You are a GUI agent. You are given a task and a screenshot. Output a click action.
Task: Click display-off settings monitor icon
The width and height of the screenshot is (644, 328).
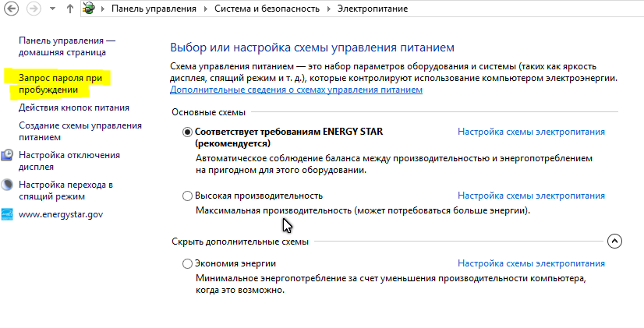click(x=7, y=155)
